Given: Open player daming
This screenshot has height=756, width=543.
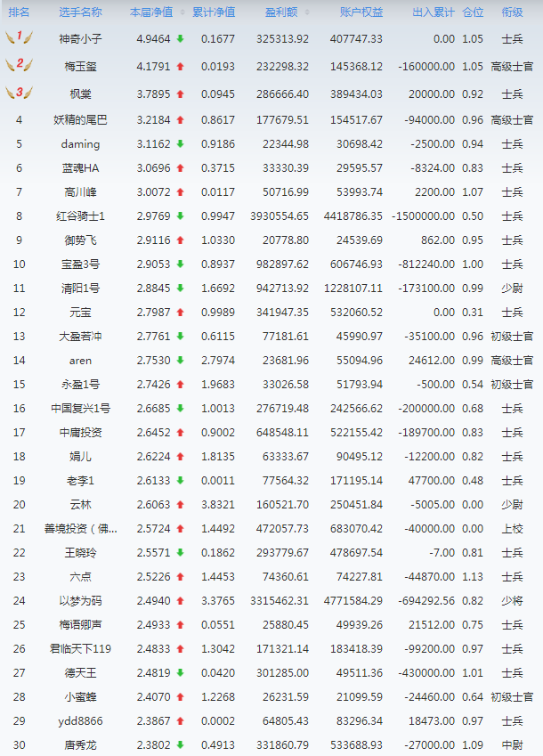Looking at the screenshot, I should [x=80, y=143].
